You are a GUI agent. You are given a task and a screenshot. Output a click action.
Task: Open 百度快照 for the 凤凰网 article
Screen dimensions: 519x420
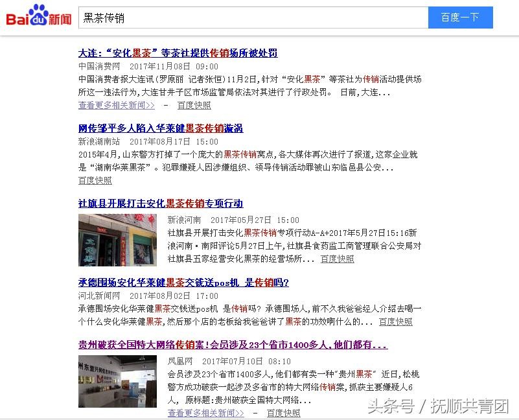[x=283, y=413]
